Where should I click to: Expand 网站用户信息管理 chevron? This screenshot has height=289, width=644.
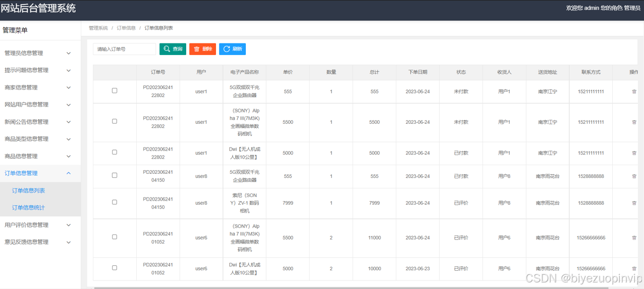(x=69, y=105)
